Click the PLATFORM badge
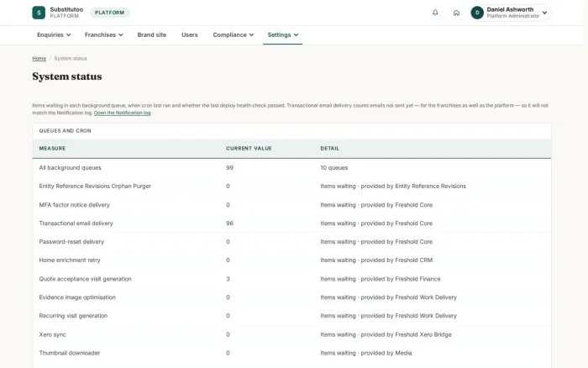 point(109,13)
